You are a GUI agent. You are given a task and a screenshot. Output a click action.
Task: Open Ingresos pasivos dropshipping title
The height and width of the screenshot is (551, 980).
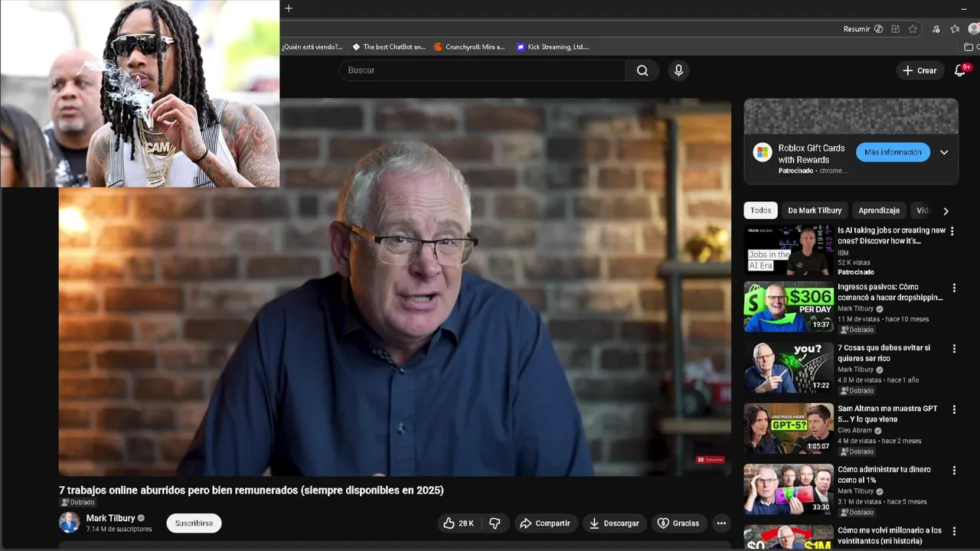click(x=890, y=292)
